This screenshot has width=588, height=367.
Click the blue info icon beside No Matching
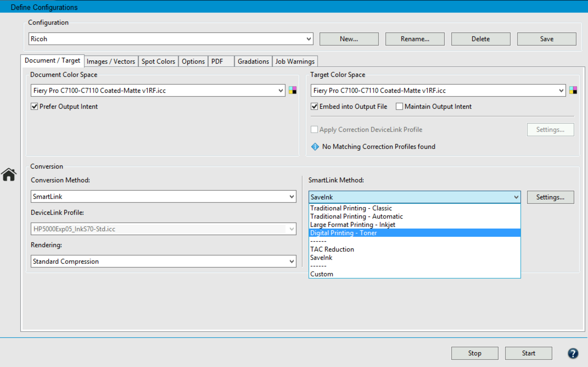click(x=315, y=147)
